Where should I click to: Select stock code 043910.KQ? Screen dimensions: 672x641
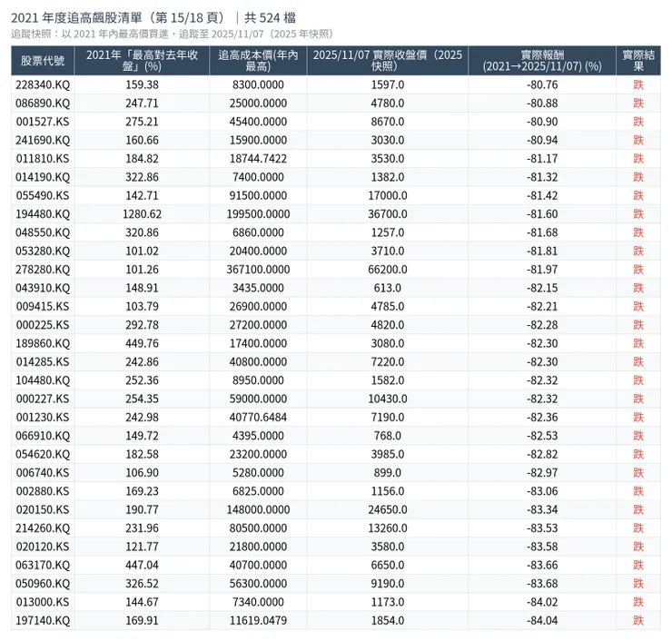pos(43,288)
